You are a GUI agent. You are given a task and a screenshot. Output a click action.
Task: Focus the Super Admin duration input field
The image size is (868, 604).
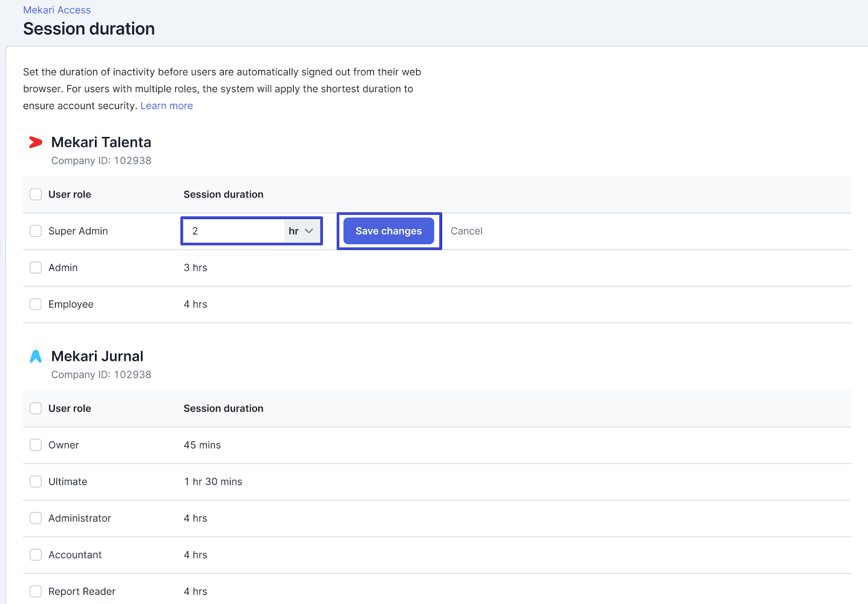point(233,231)
